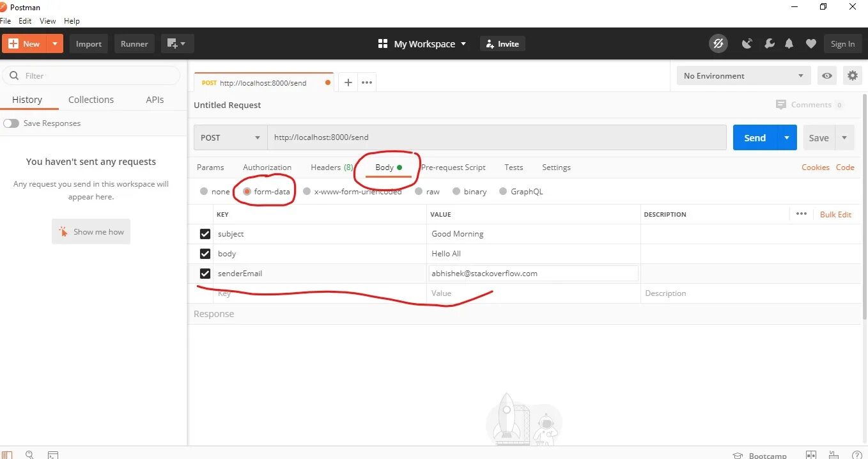Expand the My Workspace selector
The image size is (868, 459).
point(422,43)
